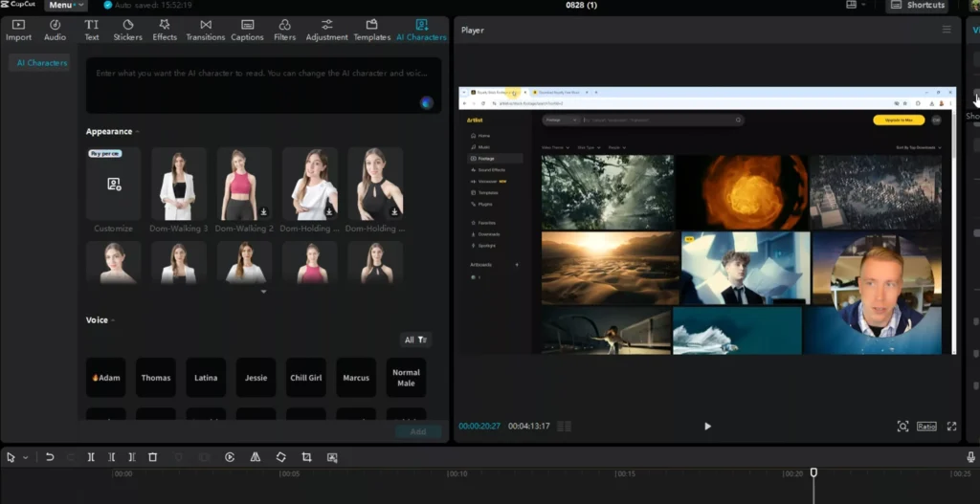Open the Transitions tab
980x504 pixels.
pyautogui.click(x=206, y=30)
